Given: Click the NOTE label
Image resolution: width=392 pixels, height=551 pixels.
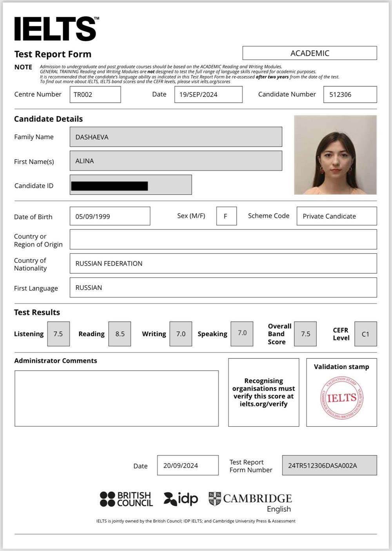Looking at the screenshot, I should (23, 67).
